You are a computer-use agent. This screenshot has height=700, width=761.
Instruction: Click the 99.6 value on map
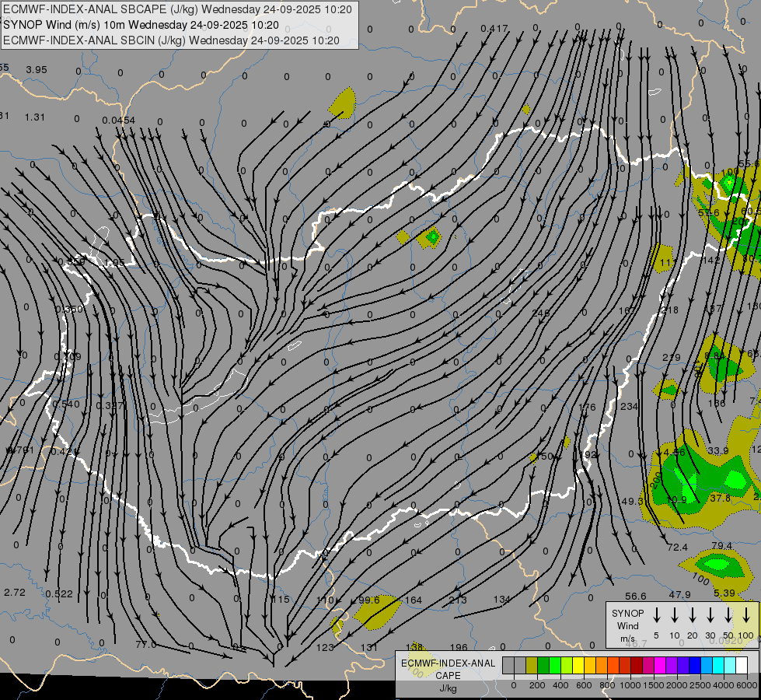coord(369,600)
